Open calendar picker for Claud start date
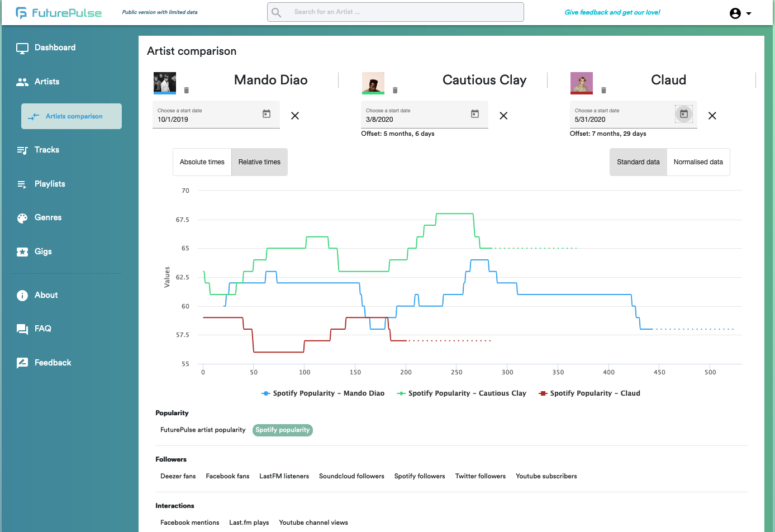The width and height of the screenshot is (775, 532). (683, 114)
